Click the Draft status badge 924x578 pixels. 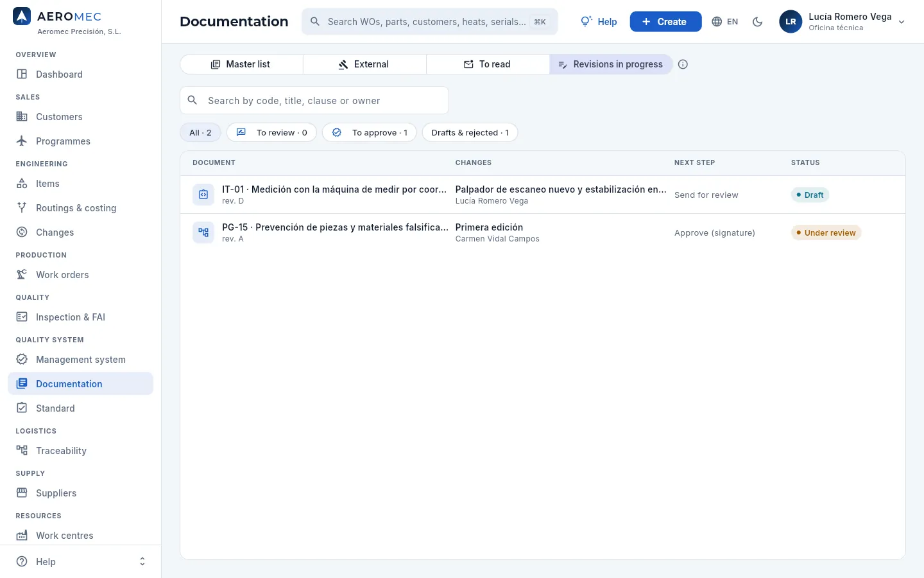(810, 195)
